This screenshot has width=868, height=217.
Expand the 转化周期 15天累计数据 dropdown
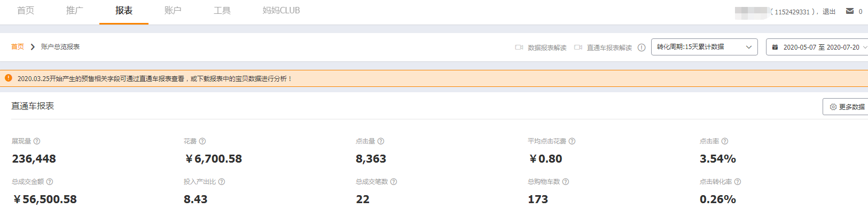[704, 47]
